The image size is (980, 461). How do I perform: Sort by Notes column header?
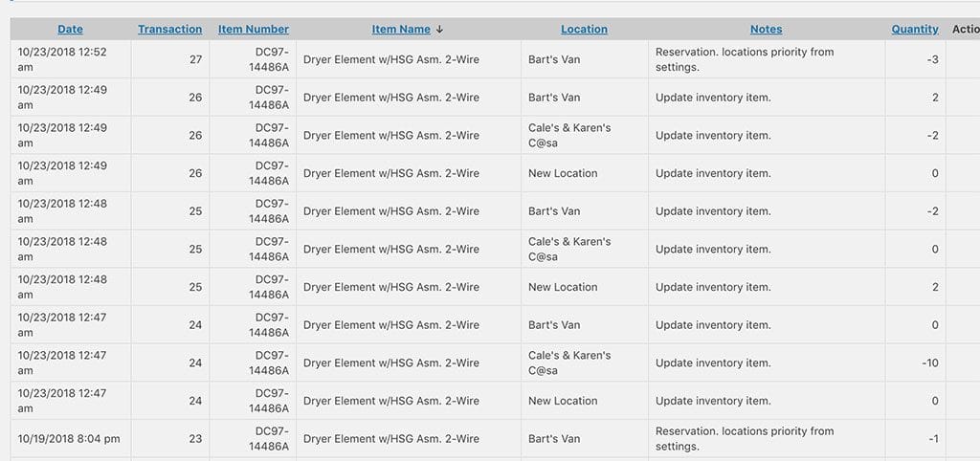coord(767,30)
